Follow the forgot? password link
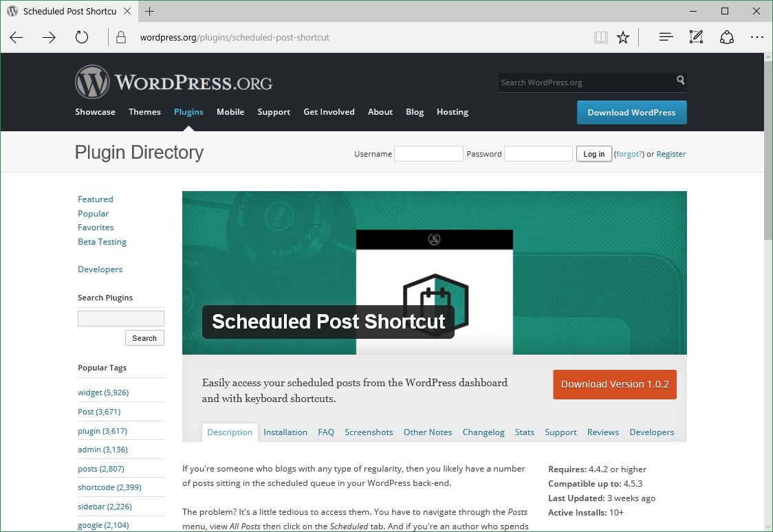Viewport: 773px width, 532px height. (x=629, y=154)
